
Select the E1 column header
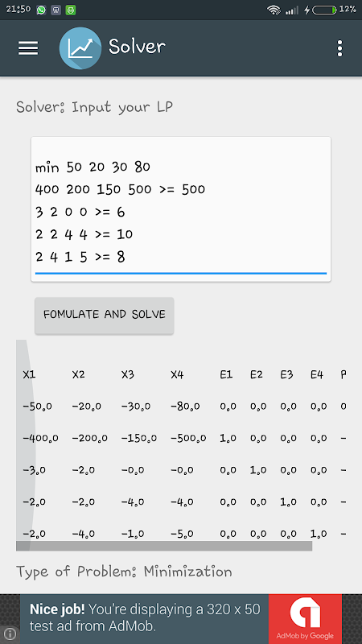(x=226, y=374)
